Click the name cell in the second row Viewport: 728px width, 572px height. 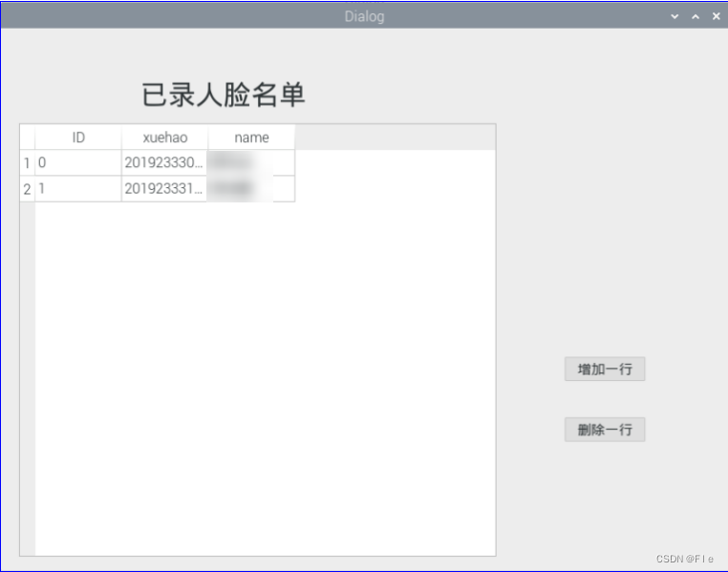coord(251,189)
